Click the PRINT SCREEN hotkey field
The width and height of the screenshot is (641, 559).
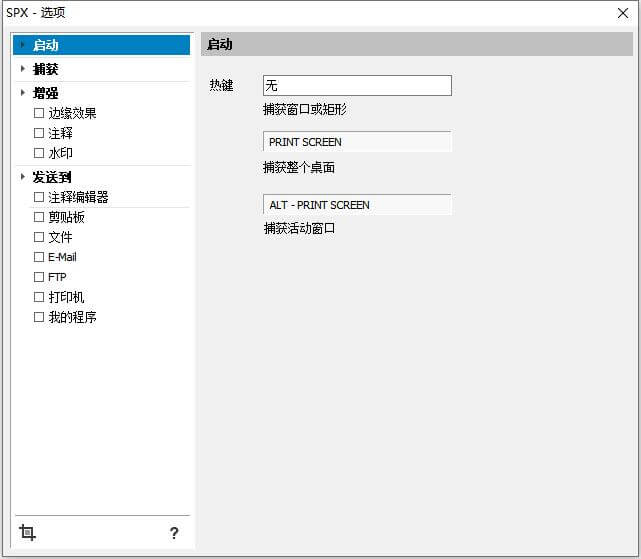point(357,142)
